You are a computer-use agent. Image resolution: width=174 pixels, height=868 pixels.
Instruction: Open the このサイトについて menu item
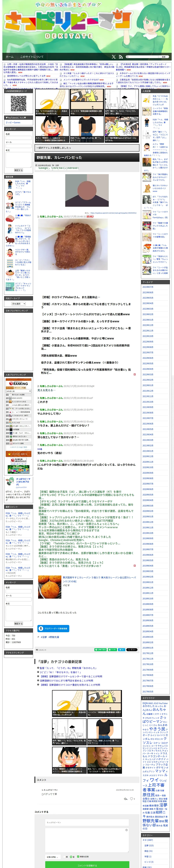(32, 57)
